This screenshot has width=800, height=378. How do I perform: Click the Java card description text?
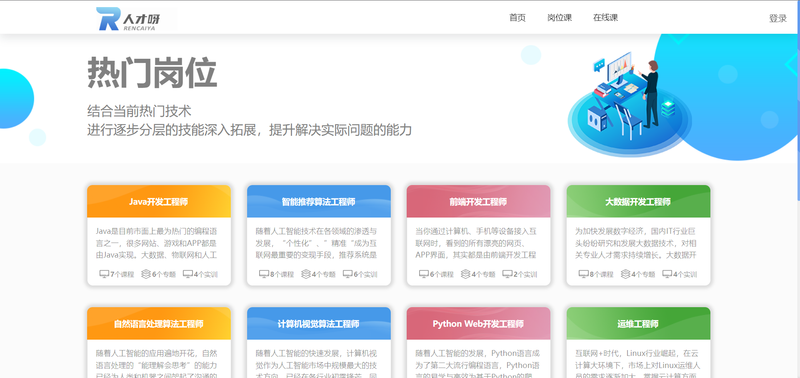tap(157, 243)
